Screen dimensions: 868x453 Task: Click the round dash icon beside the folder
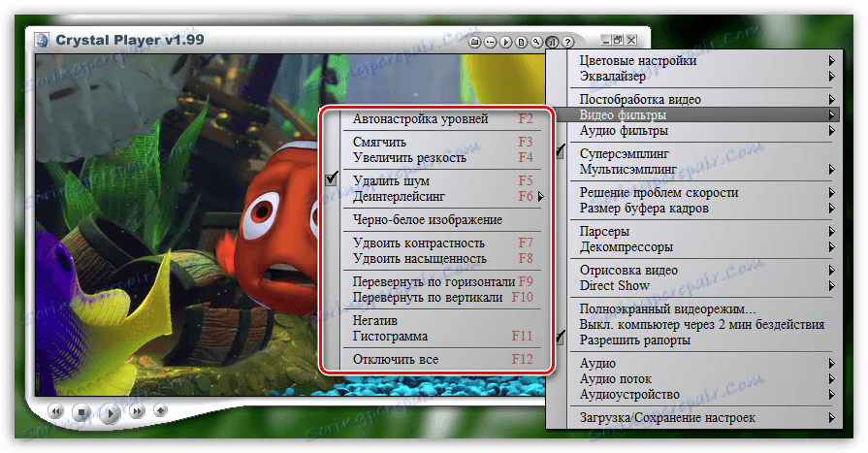pyautogui.click(x=490, y=42)
